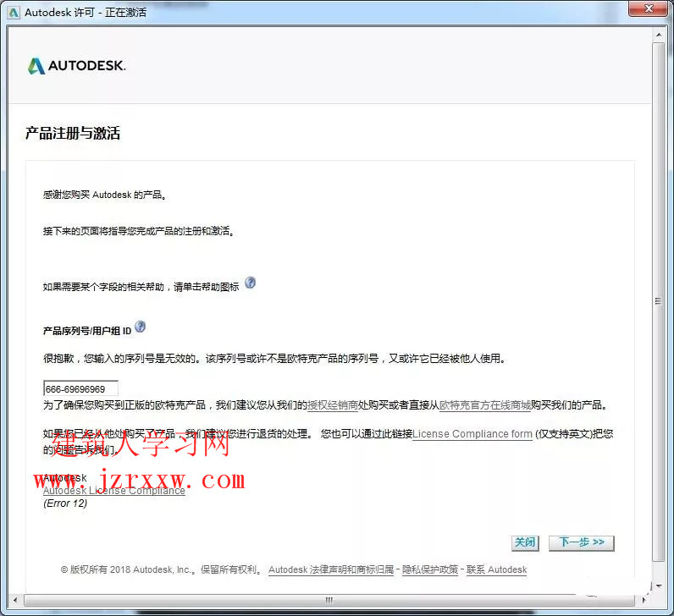Click the invalid serial number error message
This screenshot has width=674, height=616.
[x=274, y=358]
